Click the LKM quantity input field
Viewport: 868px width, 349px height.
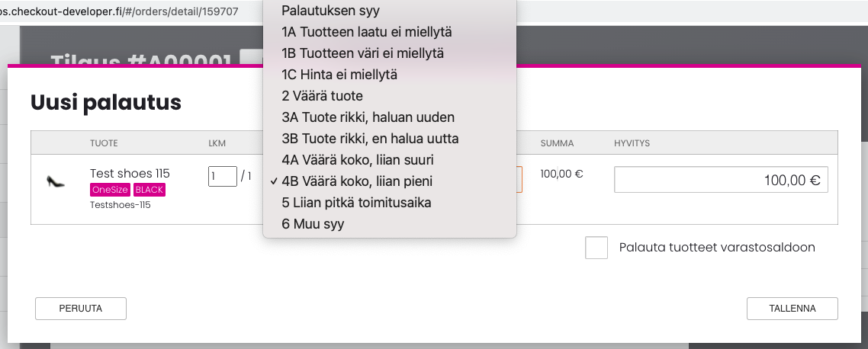pyautogui.click(x=223, y=177)
